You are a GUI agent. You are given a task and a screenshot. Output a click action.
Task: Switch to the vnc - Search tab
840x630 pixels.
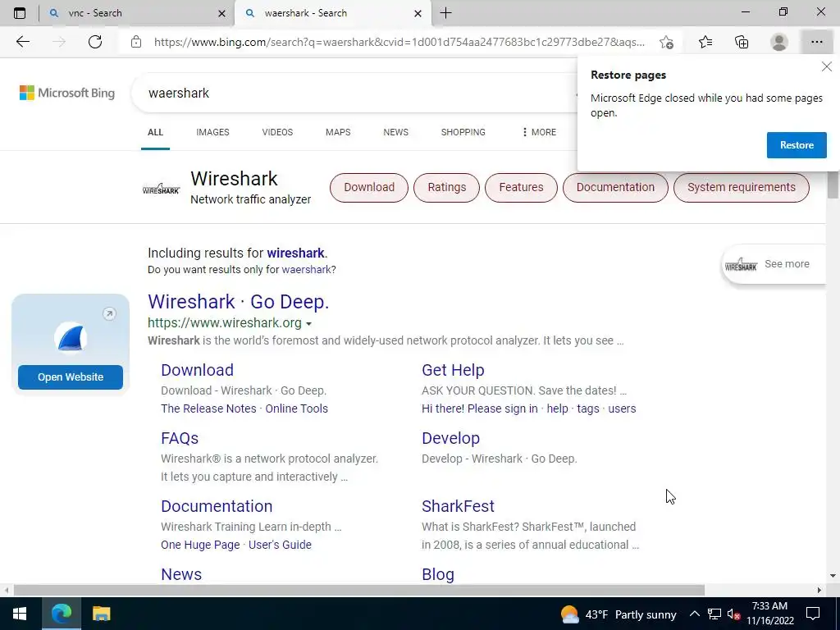(137, 13)
